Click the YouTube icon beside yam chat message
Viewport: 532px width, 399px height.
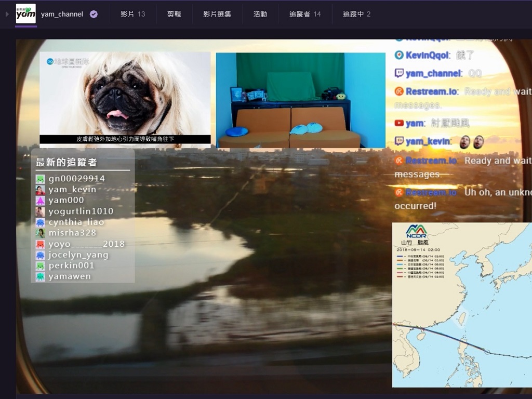(399, 123)
